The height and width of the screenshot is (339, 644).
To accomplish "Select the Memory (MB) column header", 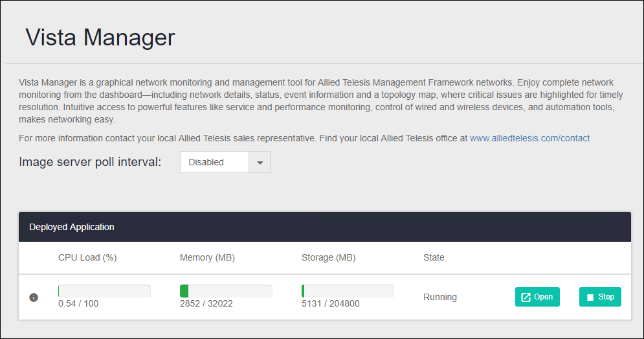I will pos(207,257).
